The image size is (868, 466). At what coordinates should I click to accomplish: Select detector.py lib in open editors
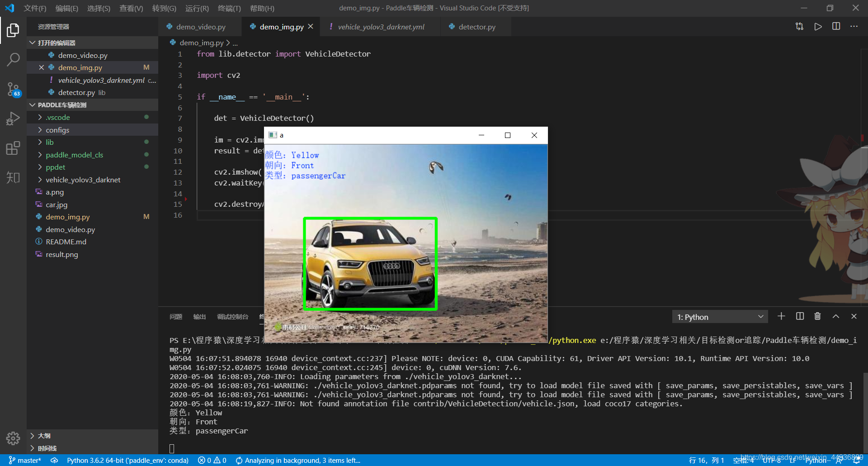tap(93, 92)
